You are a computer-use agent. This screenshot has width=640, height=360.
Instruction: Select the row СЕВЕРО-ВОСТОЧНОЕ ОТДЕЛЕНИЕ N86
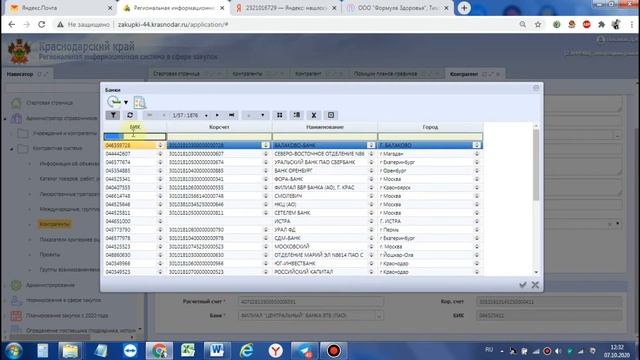(x=293, y=154)
